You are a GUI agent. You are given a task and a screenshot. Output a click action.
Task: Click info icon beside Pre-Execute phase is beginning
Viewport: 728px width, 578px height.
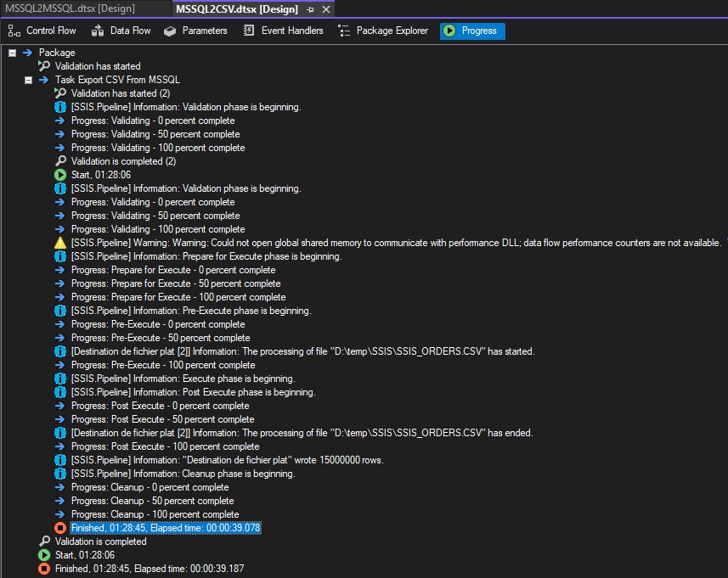[60, 311]
